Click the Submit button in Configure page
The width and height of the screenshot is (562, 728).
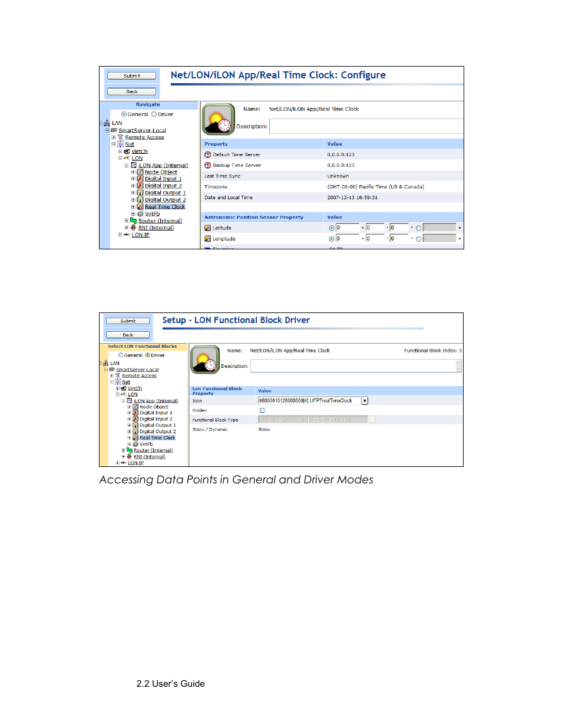click(x=132, y=76)
